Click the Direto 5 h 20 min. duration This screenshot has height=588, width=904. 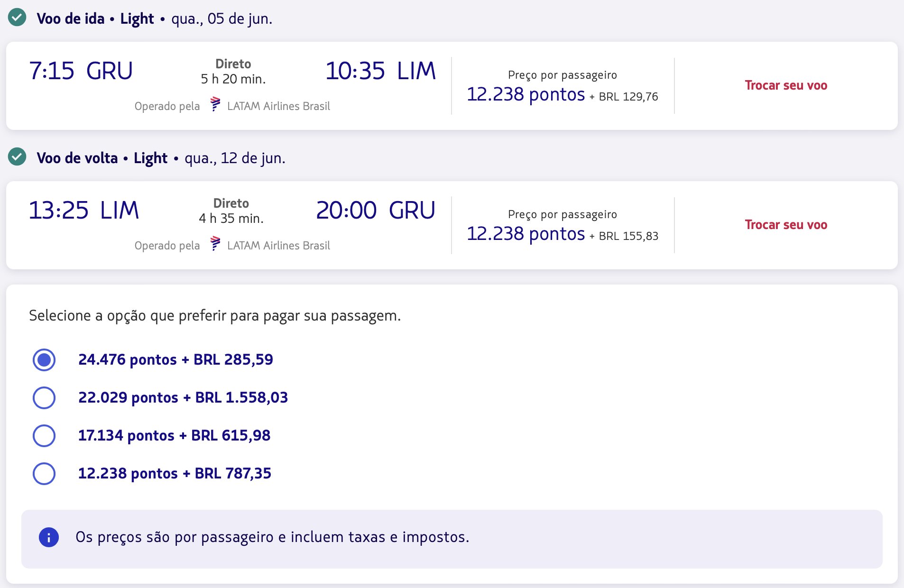point(233,72)
